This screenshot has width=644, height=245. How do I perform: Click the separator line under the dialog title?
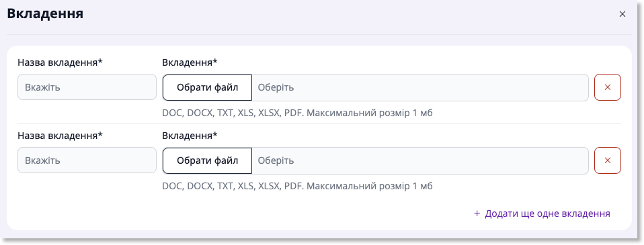click(x=319, y=34)
